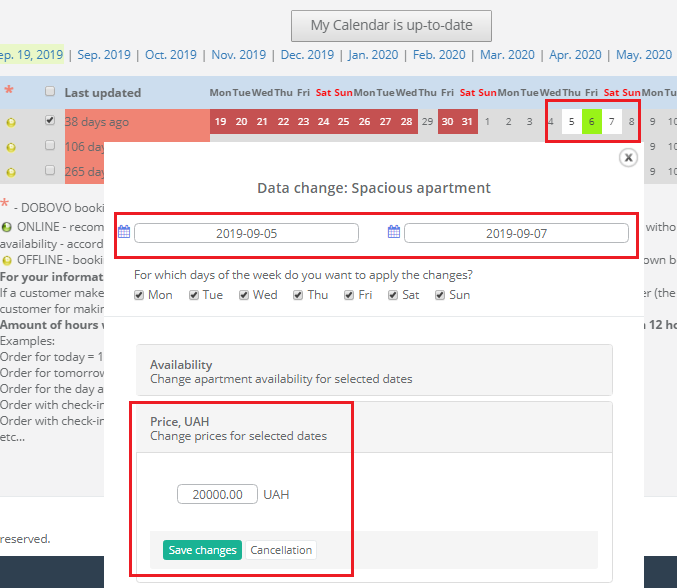Viewport: 677px width, 588px height.
Task: Open the end date calendar picker icon
Action: pos(394,232)
